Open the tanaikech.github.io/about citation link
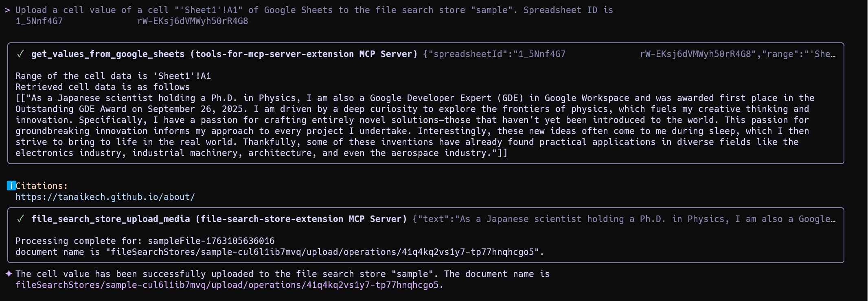 click(105, 197)
